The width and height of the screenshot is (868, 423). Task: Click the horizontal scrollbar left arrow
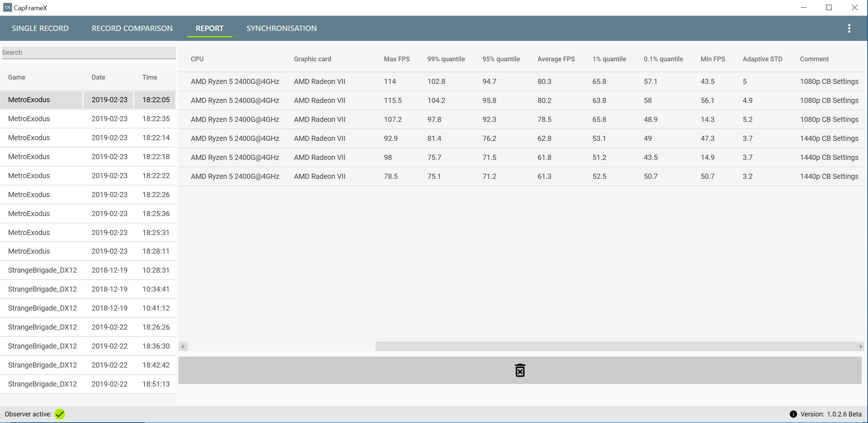tap(183, 346)
